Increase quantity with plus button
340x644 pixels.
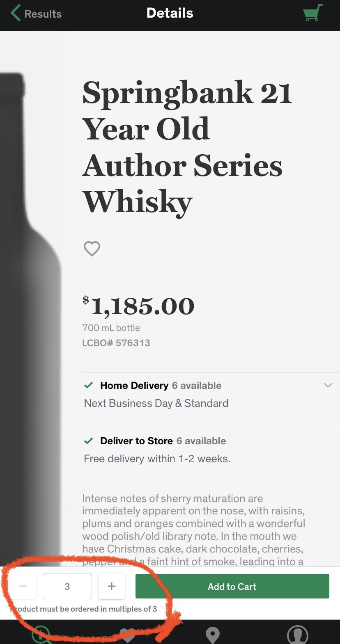pos(111,586)
